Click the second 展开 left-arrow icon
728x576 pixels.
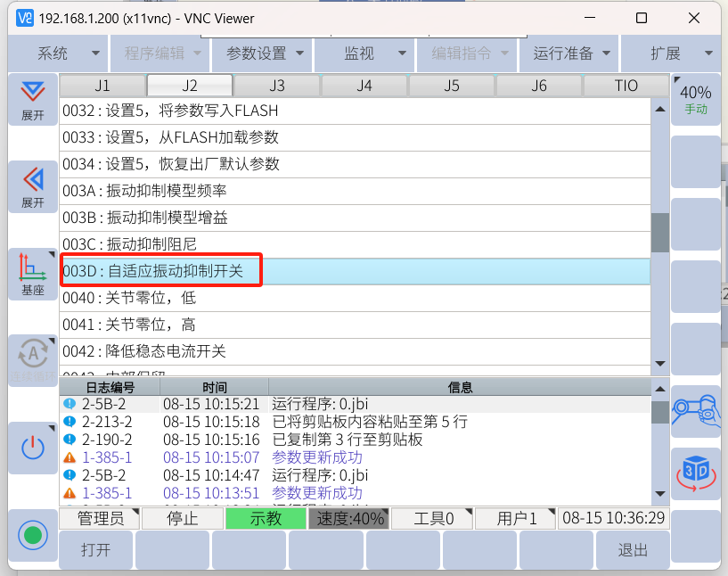click(x=32, y=186)
